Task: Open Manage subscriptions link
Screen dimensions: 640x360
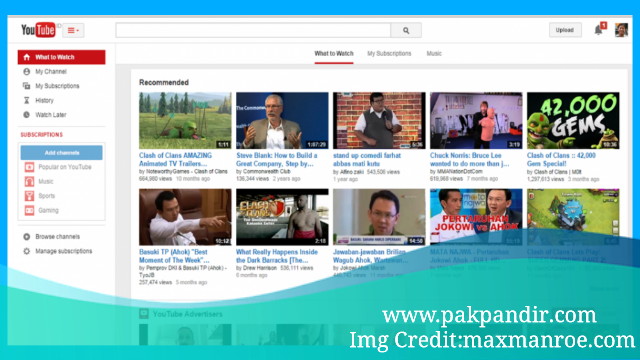Action: pyautogui.click(x=64, y=251)
